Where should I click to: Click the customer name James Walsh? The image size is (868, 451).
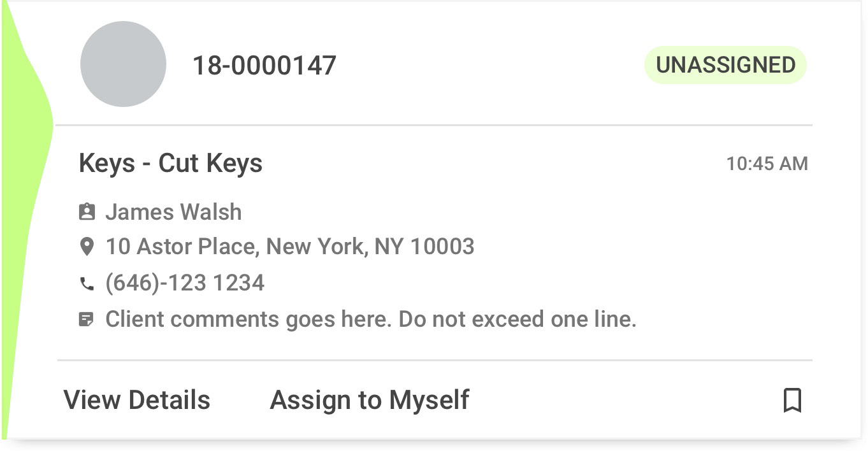click(x=173, y=211)
